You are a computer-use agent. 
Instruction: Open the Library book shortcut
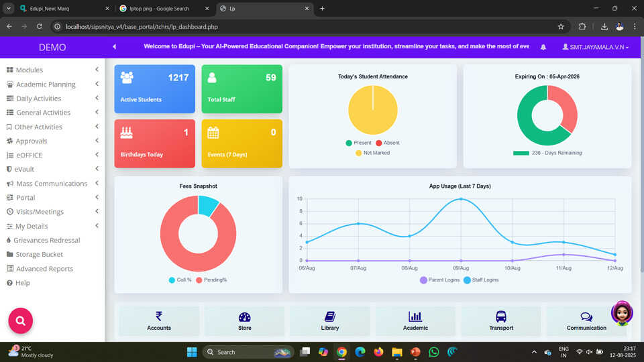pos(330,321)
